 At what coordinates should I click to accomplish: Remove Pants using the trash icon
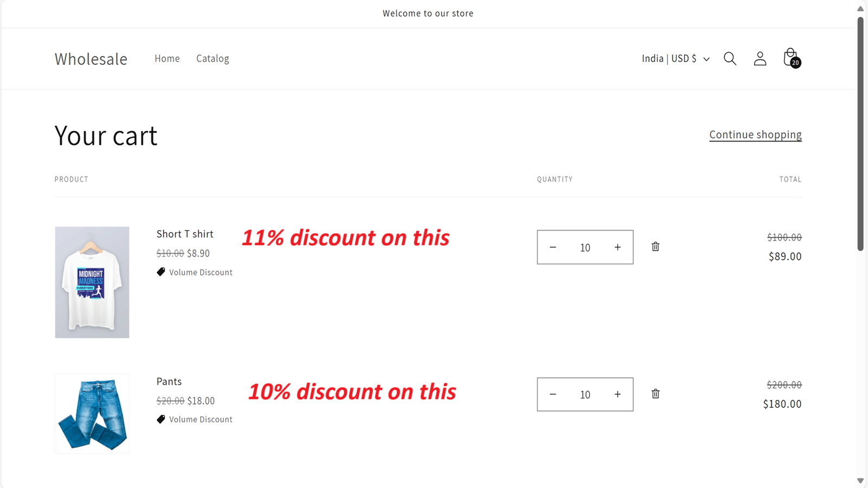(655, 394)
